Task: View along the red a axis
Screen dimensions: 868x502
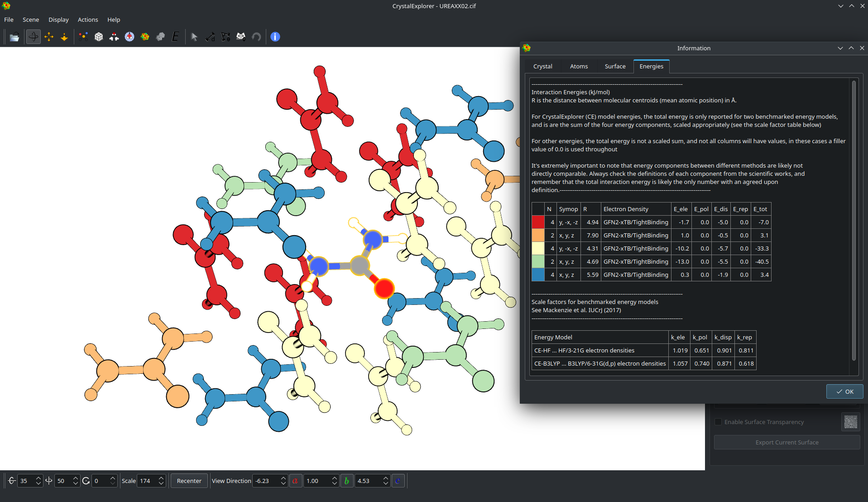Action: (x=295, y=481)
